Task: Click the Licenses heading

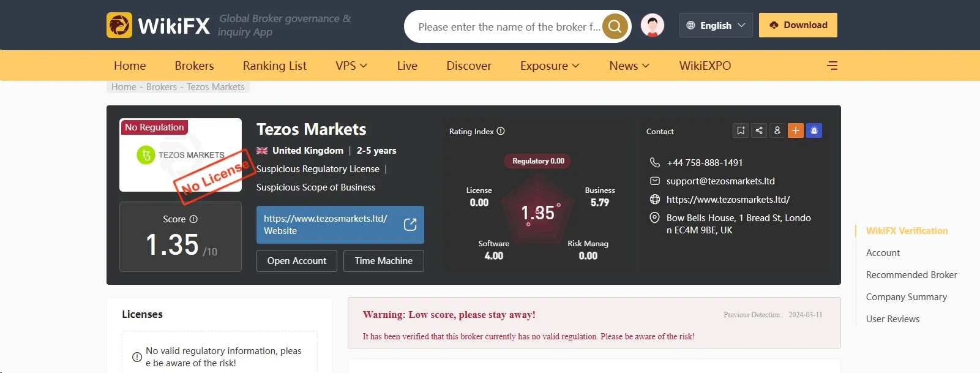Action: (x=142, y=314)
